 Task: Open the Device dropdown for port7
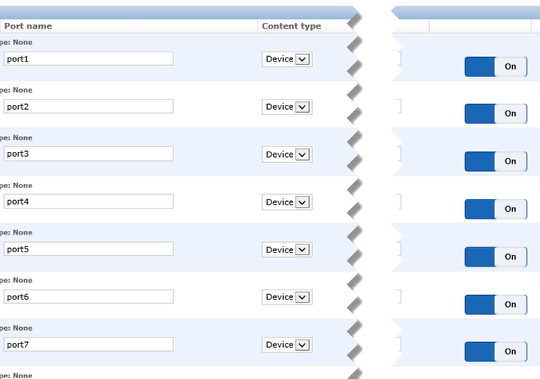click(287, 345)
